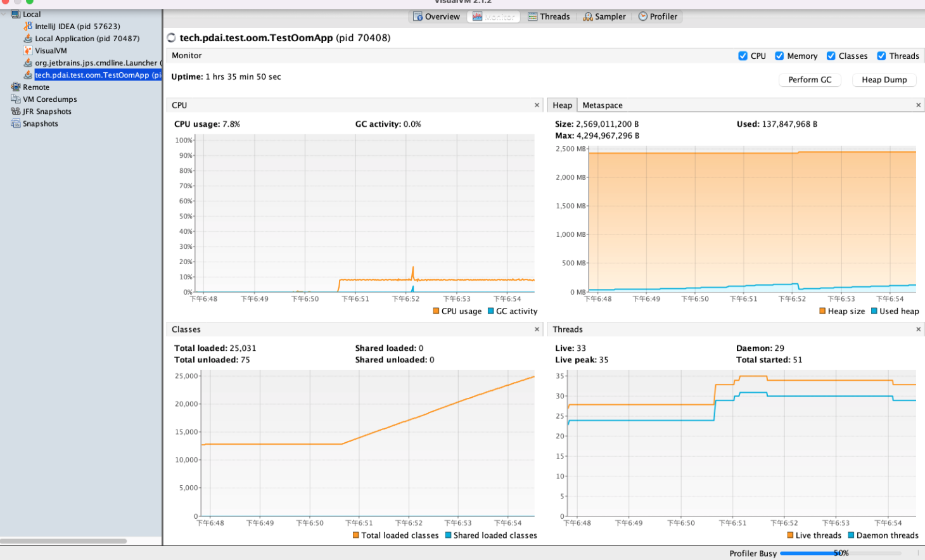Image resolution: width=925 pixels, height=560 pixels.
Task: Click the Sampler tab icon
Action: pos(588,16)
